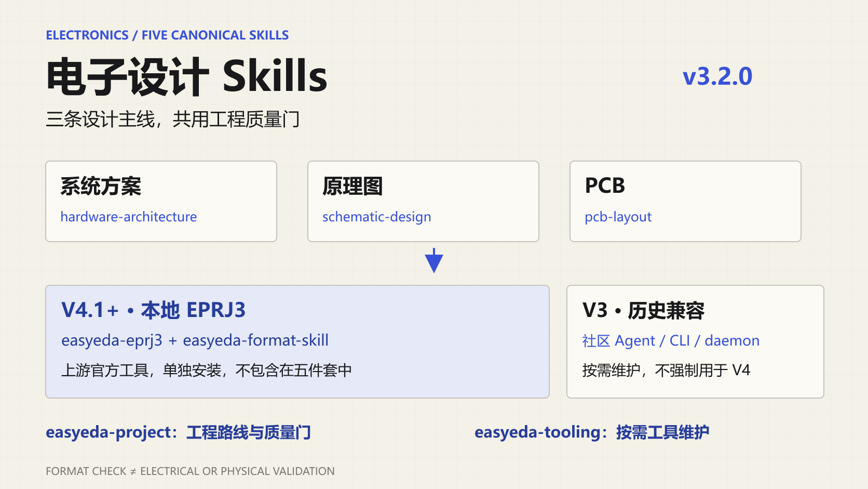Click the pcb-layout skill name

618,217
